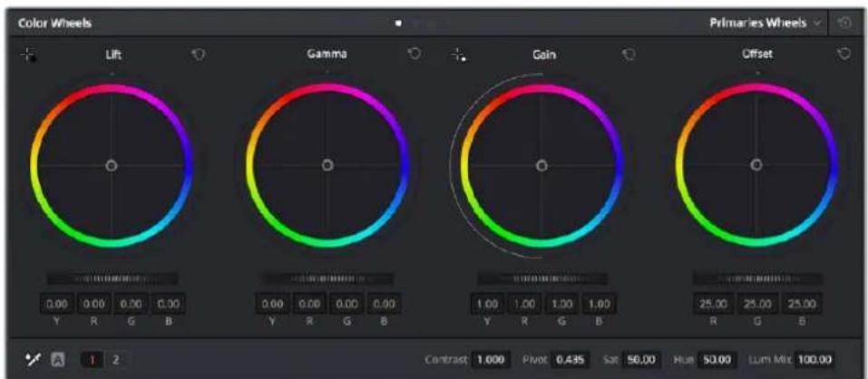
Task: Click the Offset R value field
Action: coord(713,304)
